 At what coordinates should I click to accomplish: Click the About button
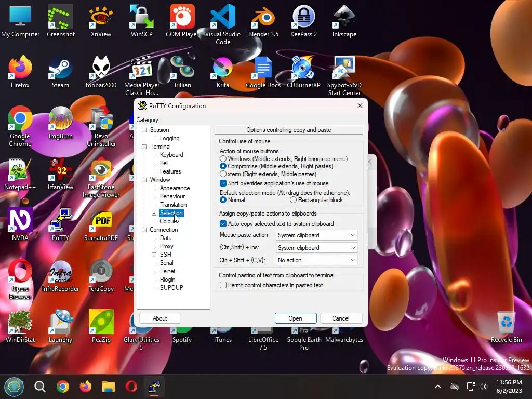(x=160, y=318)
